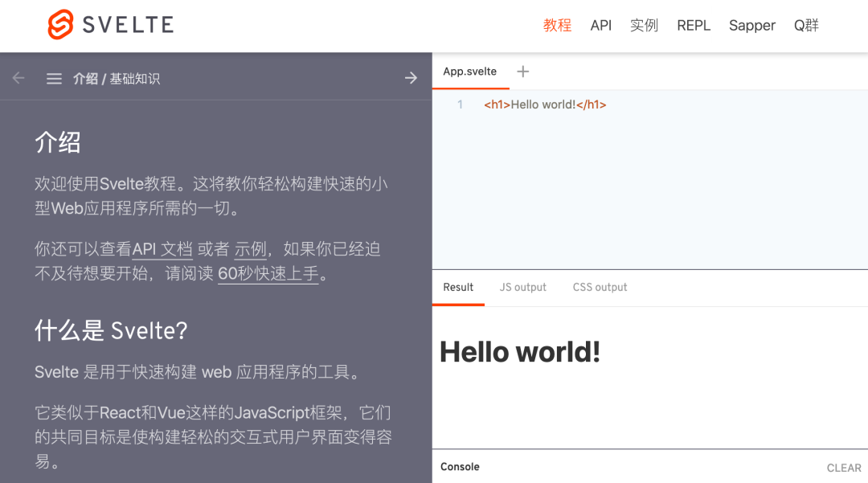868x483 pixels.
Task: Navigate to 实例 examples page
Action: (644, 26)
